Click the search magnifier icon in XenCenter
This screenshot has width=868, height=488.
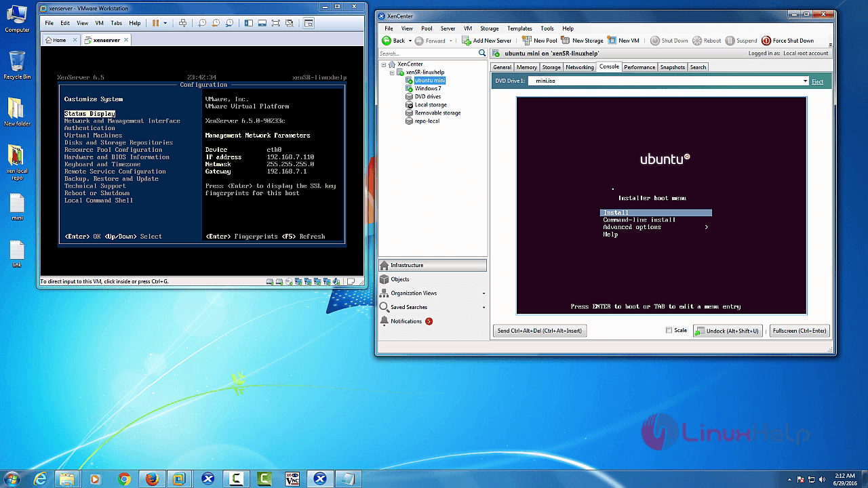click(482, 53)
